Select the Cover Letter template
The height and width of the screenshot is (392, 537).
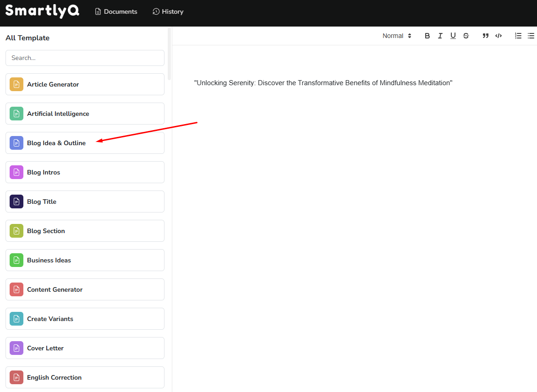(x=85, y=348)
